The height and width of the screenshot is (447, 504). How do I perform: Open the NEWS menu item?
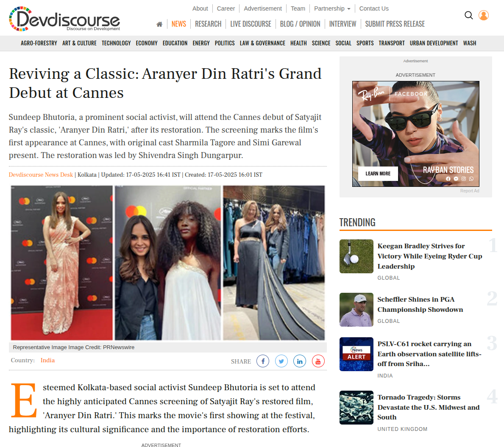[x=179, y=24]
